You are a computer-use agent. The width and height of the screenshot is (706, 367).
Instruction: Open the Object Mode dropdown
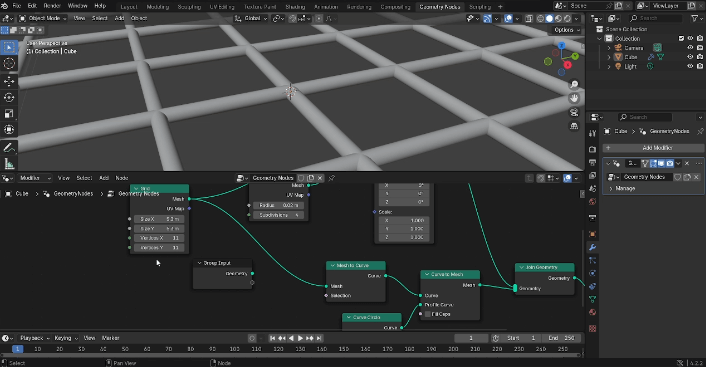(x=43, y=18)
